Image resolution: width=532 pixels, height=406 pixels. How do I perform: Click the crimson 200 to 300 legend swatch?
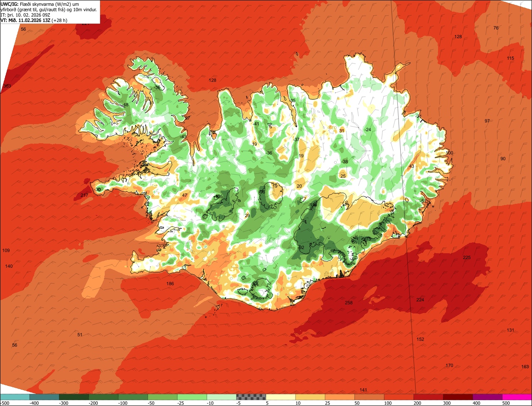point(428,397)
